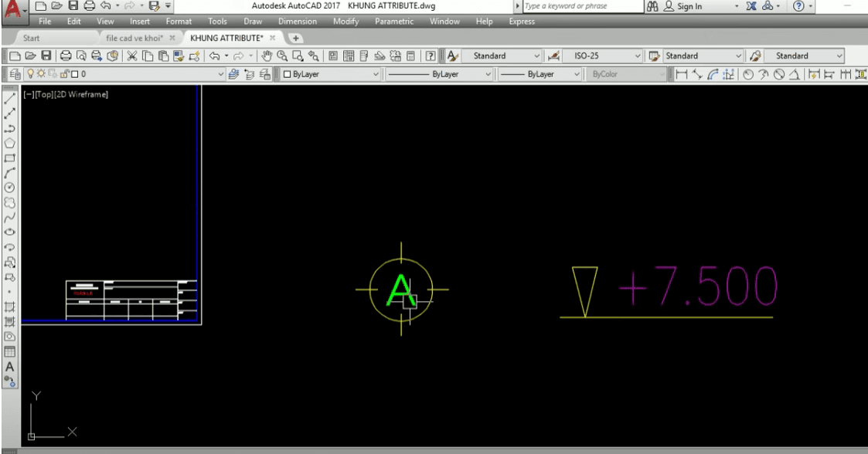Select the Line tool in the Draw toolbar
This screenshot has width=868, height=454.
click(9, 98)
